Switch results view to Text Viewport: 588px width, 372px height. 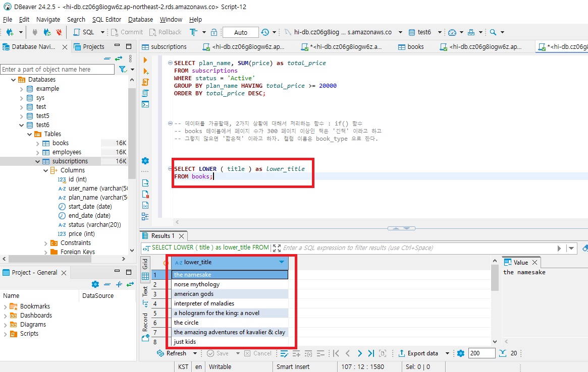click(x=145, y=296)
